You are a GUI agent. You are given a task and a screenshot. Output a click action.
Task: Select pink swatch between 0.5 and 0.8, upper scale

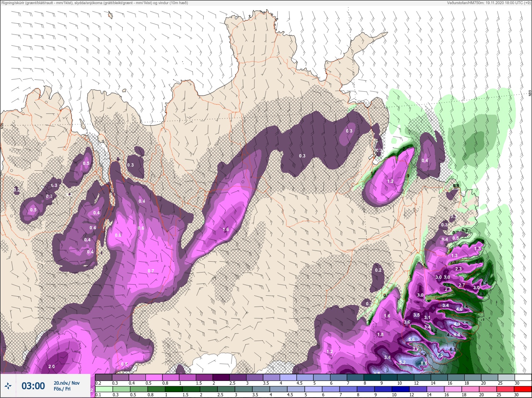pos(154,377)
